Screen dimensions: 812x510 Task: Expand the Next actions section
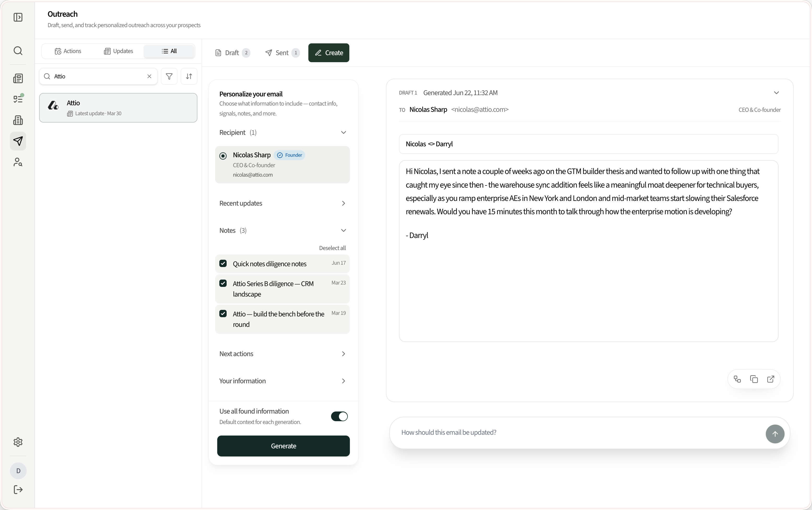pyautogui.click(x=343, y=354)
